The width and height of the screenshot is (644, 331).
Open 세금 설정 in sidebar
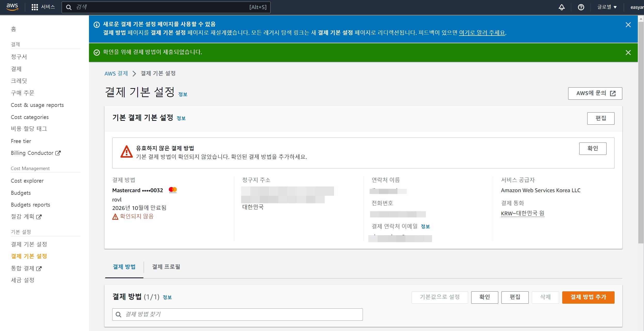(x=22, y=280)
